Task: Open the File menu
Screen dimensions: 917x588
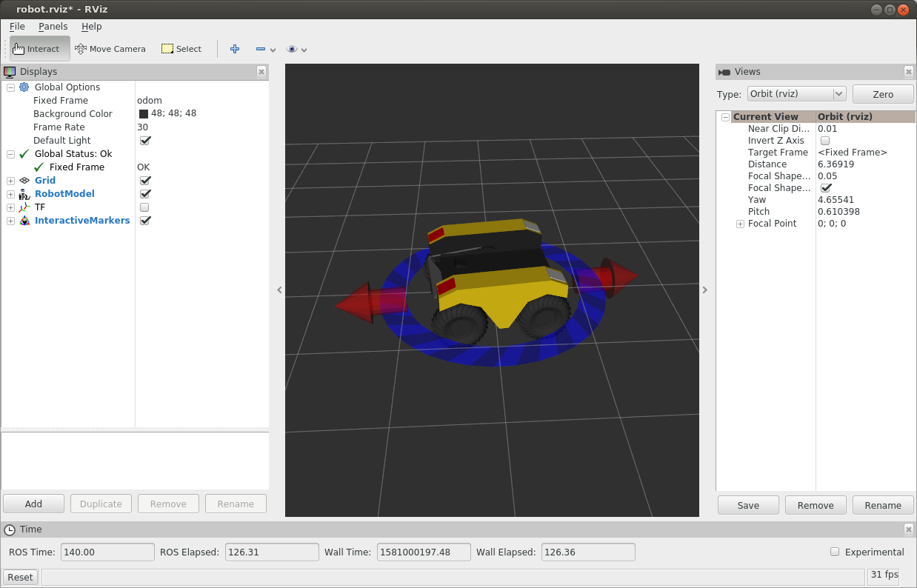Action: tap(17, 26)
